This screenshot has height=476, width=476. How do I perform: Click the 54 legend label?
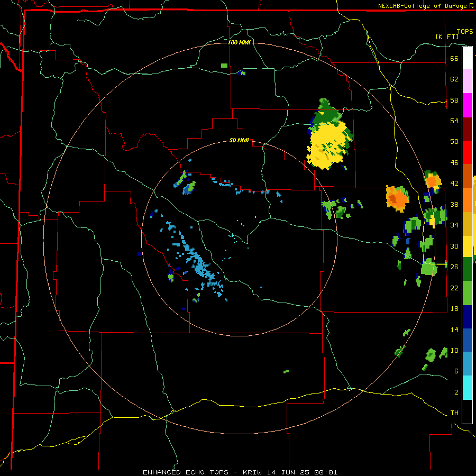coord(454,121)
